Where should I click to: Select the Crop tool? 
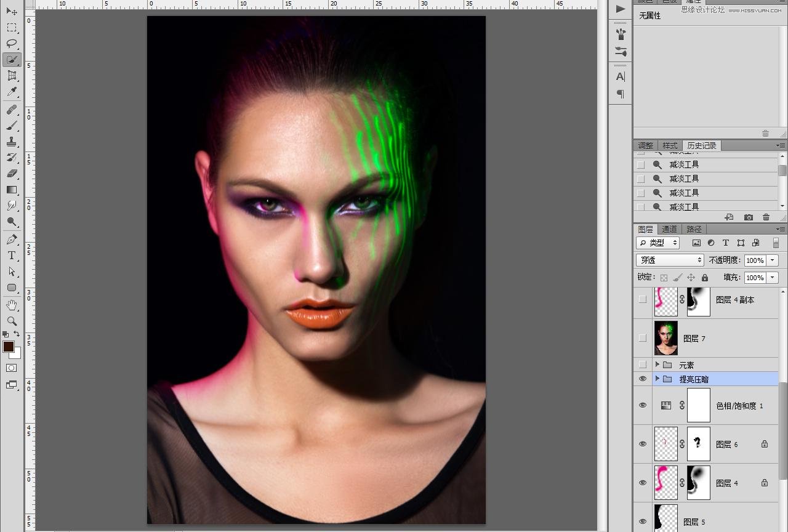coord(12,76)
